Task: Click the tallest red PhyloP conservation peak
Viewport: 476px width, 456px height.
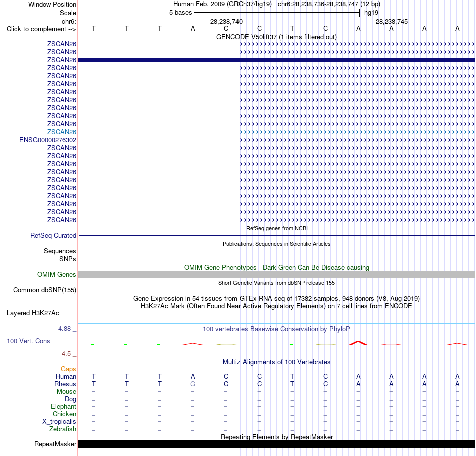Action: [x=358, y=343]
